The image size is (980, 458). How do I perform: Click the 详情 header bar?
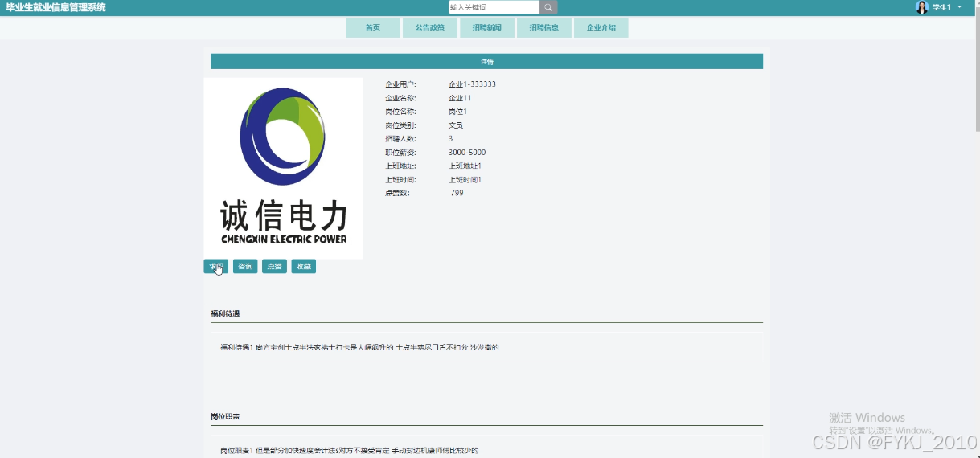tap(486, 62)
